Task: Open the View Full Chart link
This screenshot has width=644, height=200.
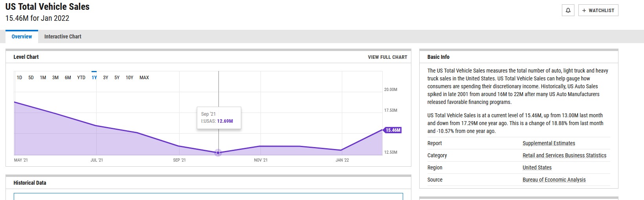Action: coord(387,57)
